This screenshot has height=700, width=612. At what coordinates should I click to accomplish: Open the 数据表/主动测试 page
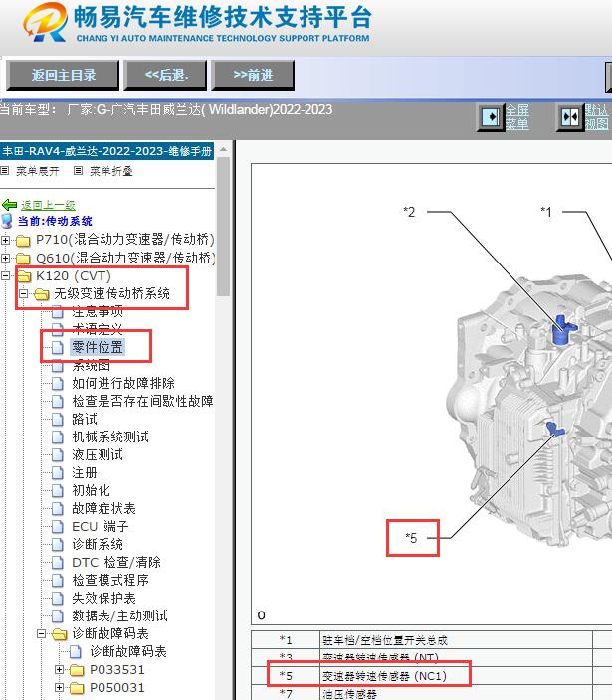coord(119,615)
